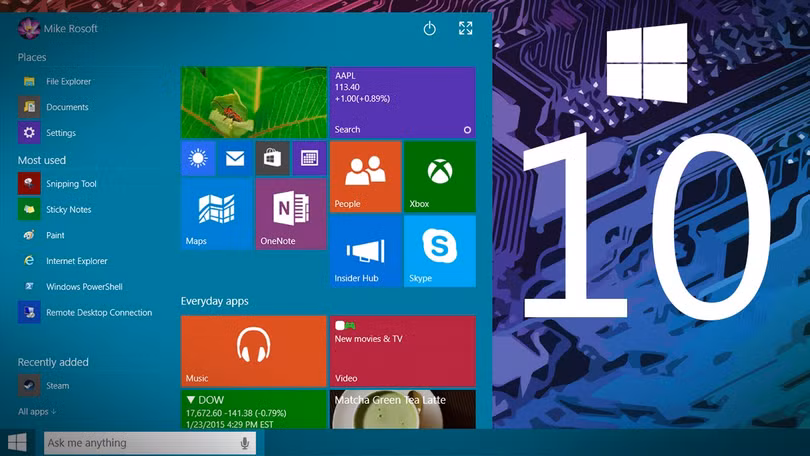The image size is (810, 456).
Task: Click the power button icon
Action: pyautogui.click(x=429, y=28)
